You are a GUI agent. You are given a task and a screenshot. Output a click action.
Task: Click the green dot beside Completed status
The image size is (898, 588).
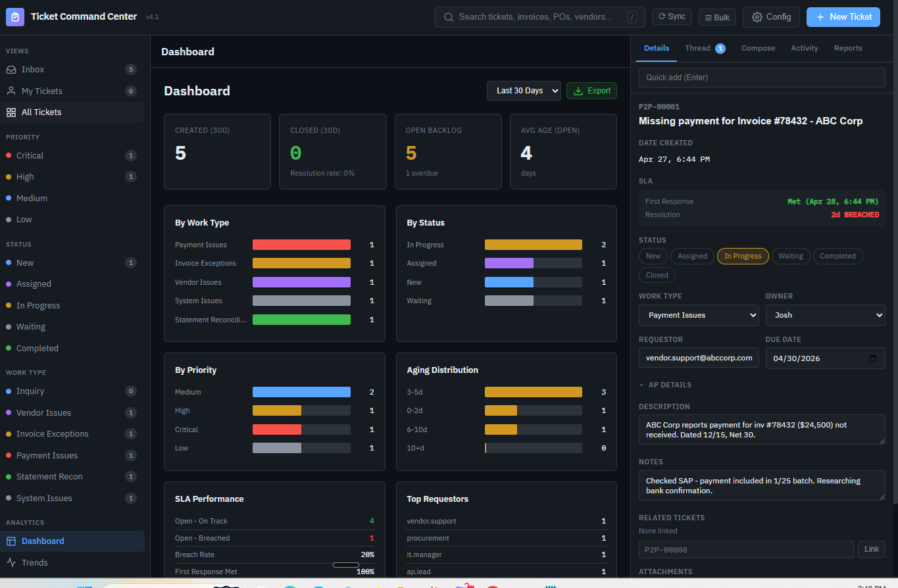pos(9,349)
